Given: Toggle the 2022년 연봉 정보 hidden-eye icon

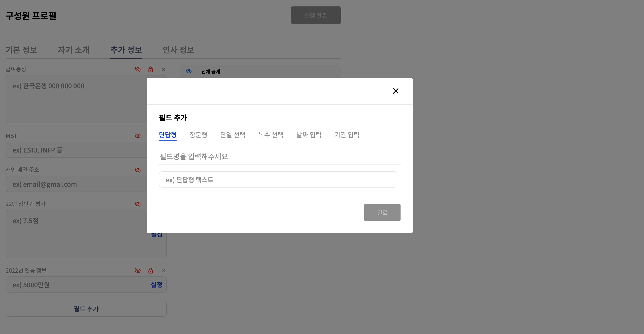Looking at the screenshot, I should click(138, 271).
